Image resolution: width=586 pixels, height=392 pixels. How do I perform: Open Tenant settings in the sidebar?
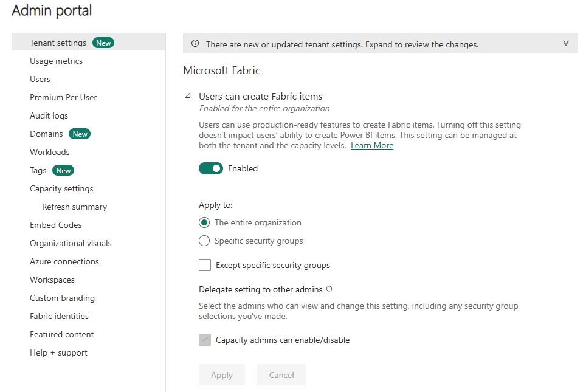click(x=58, y=43)
